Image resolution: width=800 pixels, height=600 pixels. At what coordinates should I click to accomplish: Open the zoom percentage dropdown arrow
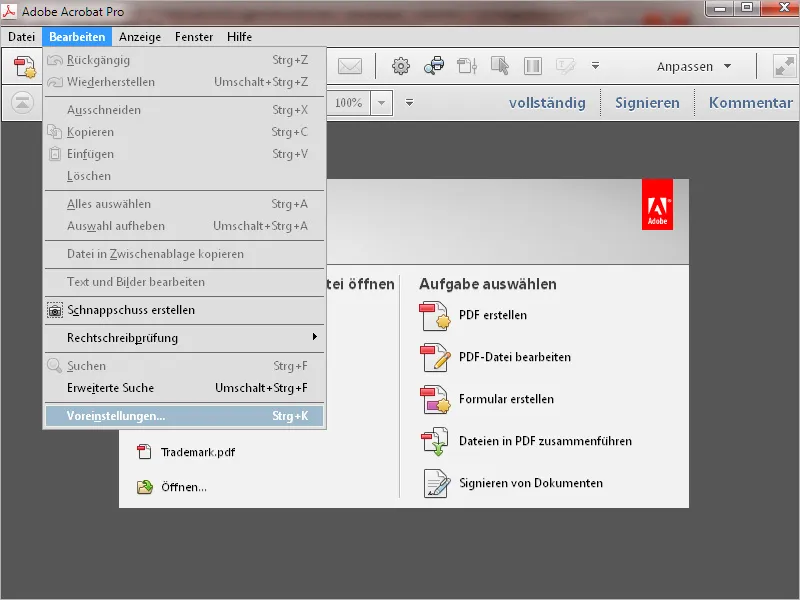(x=381, y=103)
